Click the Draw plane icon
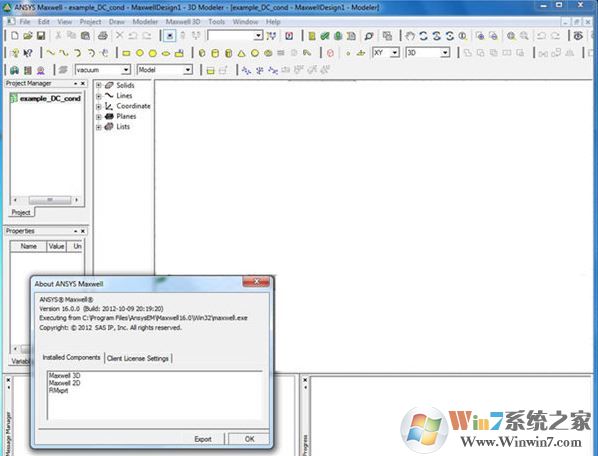598x456 pixels. tap(360, 53)
